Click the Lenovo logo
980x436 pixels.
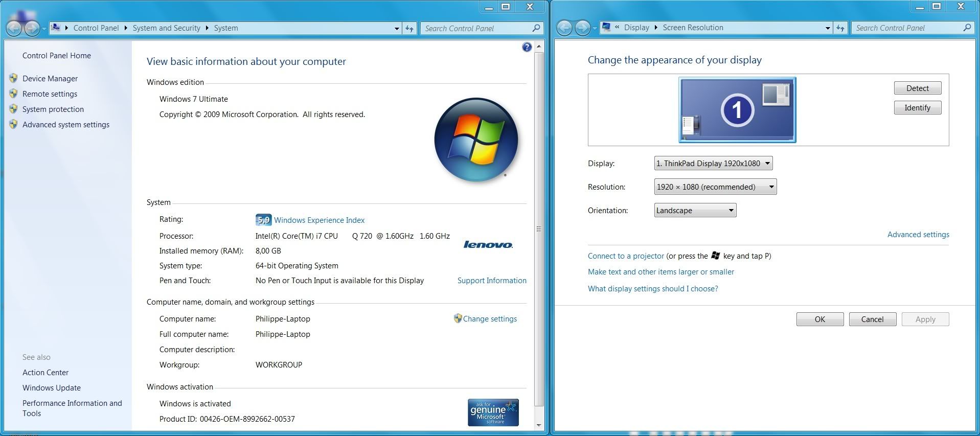[488, 244]
